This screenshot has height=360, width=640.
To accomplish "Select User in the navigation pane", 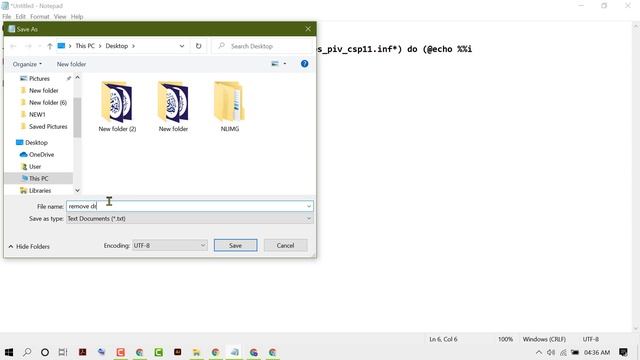I will (x=35, y=167).
